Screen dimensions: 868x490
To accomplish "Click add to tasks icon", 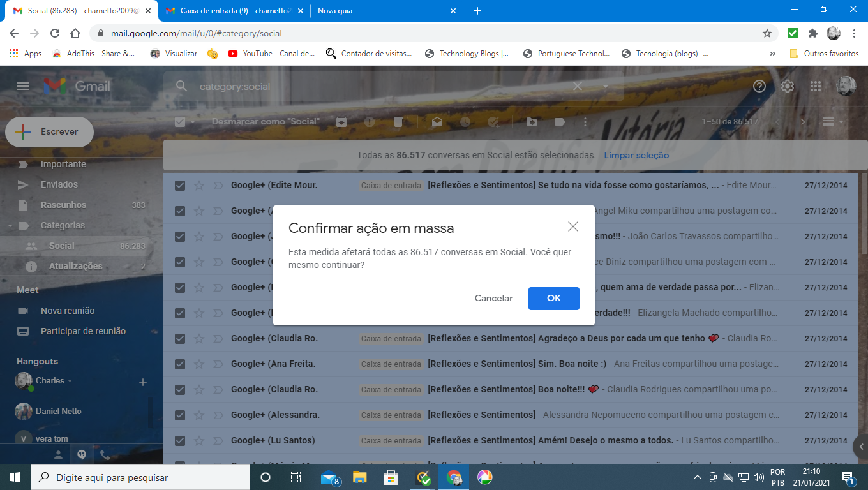I will (493, 122).
